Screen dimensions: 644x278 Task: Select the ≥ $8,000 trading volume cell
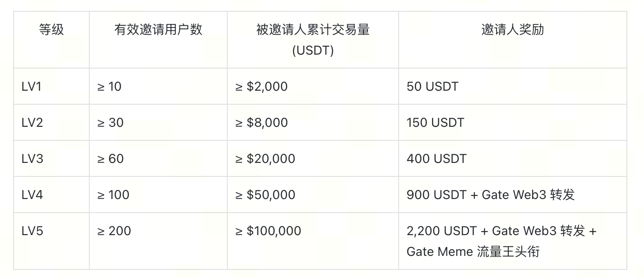pyautogui.click(x=261, y=123)
